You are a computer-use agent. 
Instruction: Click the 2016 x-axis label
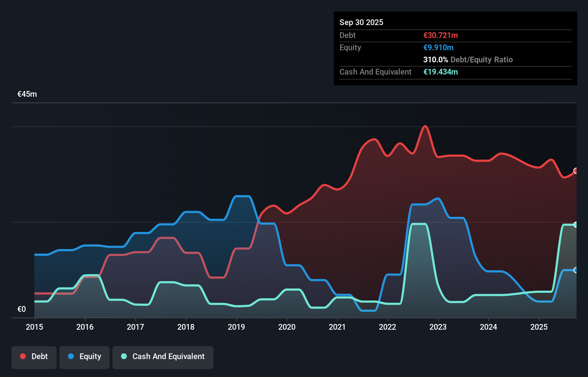click(85, 327)
